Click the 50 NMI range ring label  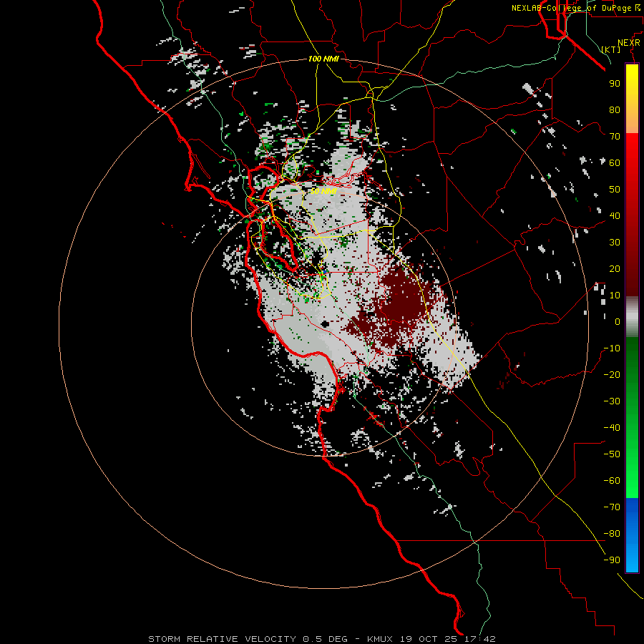(323, 191)
